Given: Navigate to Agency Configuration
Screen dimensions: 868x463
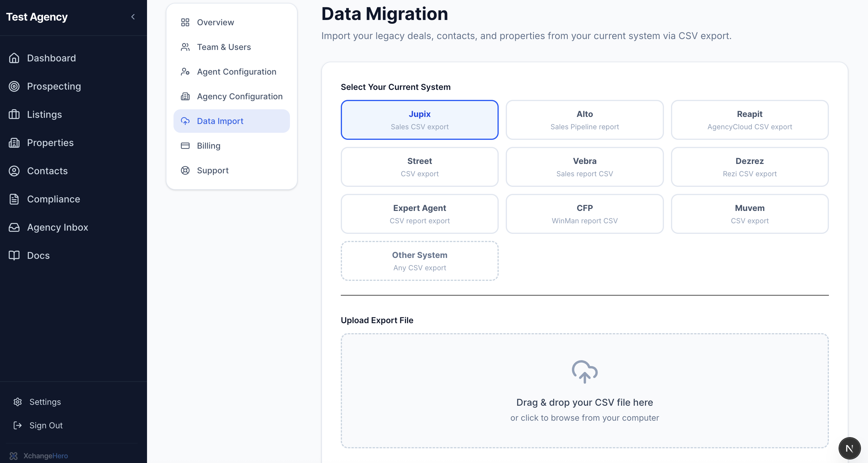Looking at the screenshot, I should tap(240, 96).
